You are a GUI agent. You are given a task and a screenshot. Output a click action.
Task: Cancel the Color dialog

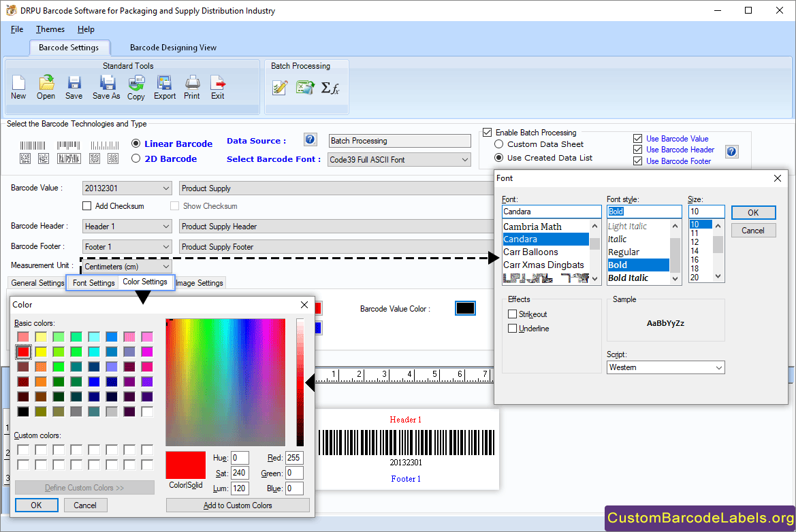85,505
